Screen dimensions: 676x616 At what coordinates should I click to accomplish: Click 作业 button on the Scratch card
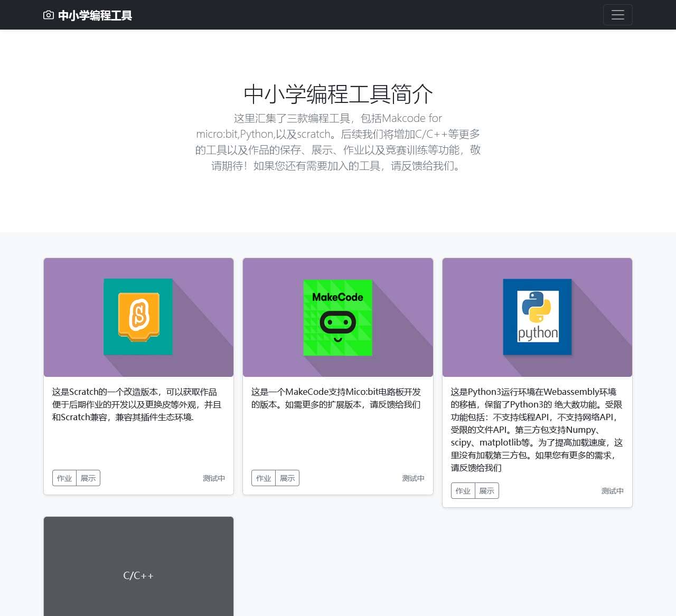click(x=64, y=478)
